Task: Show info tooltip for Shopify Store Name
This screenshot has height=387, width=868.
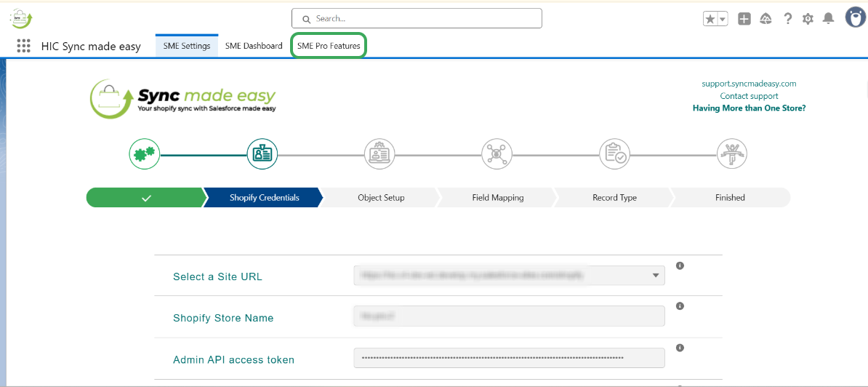Action: (x=680, y=306)
